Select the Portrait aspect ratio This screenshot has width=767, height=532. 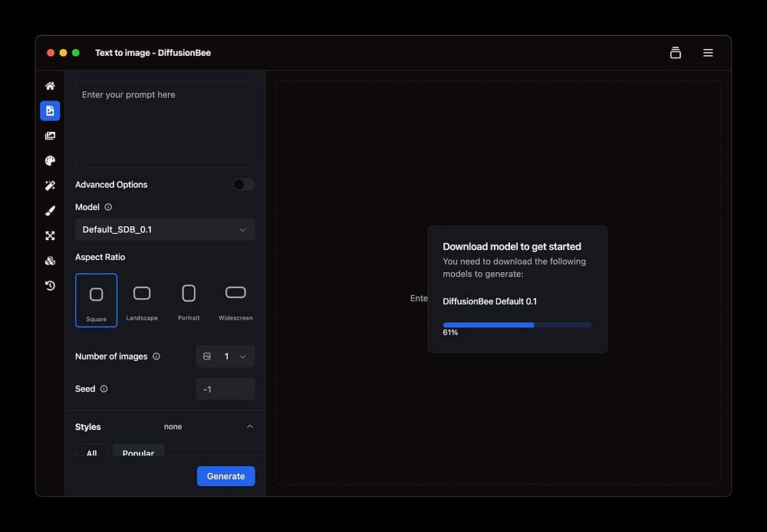point(189,300)
